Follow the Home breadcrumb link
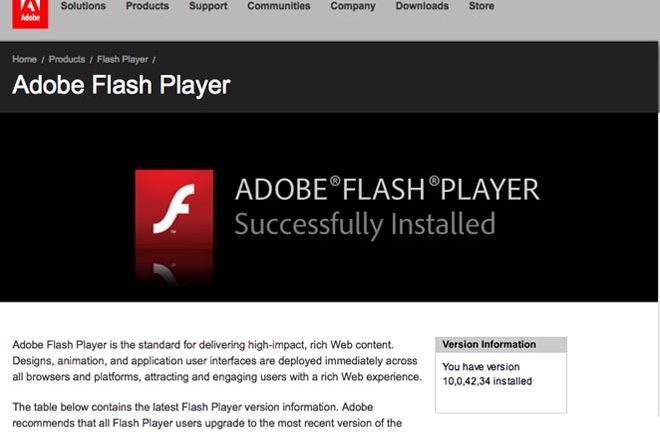The height and width of the screenshot is (432, 660). coord(24,59)
